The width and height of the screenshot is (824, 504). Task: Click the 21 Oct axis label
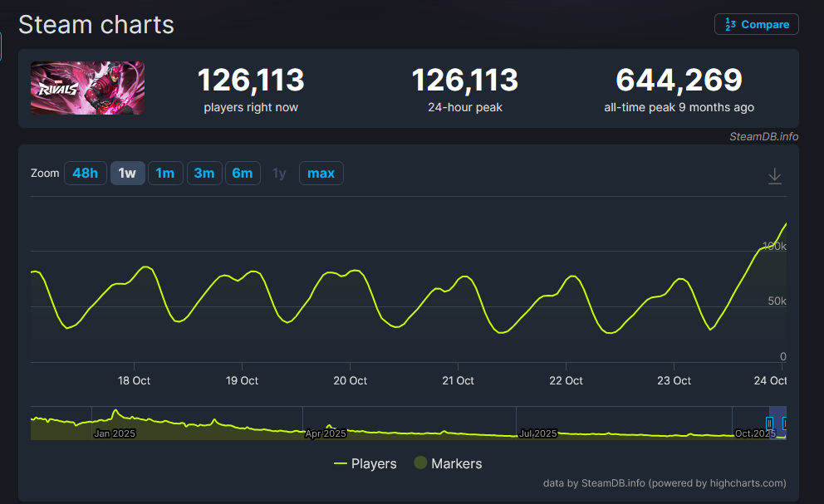(458, 380)
